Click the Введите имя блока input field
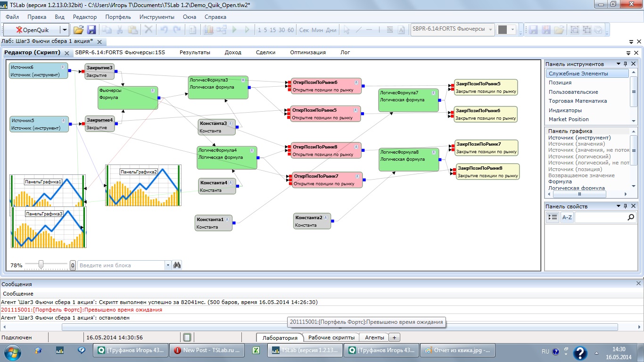Image resolution: width=644 pixels, height=362 pixels. [121, 265]
